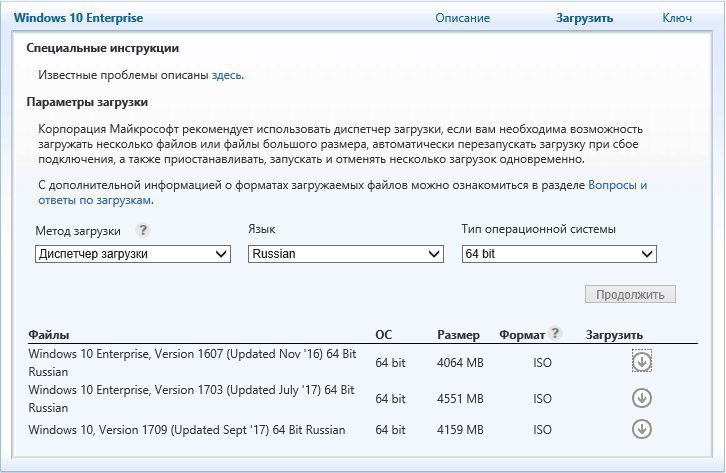
Task: Open the Тип операционной системы dropdown
Action: pyautogui.click(x=559, y=254)
